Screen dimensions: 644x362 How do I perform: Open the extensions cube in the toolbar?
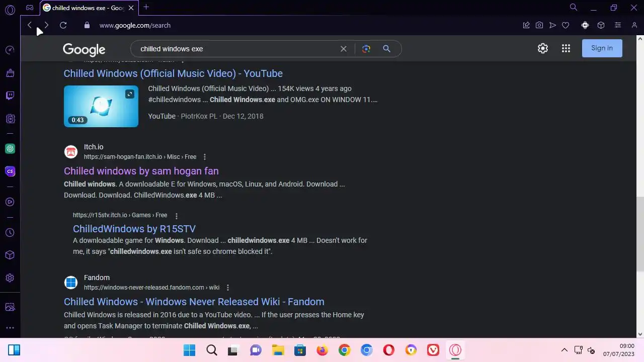pos(601,25)
